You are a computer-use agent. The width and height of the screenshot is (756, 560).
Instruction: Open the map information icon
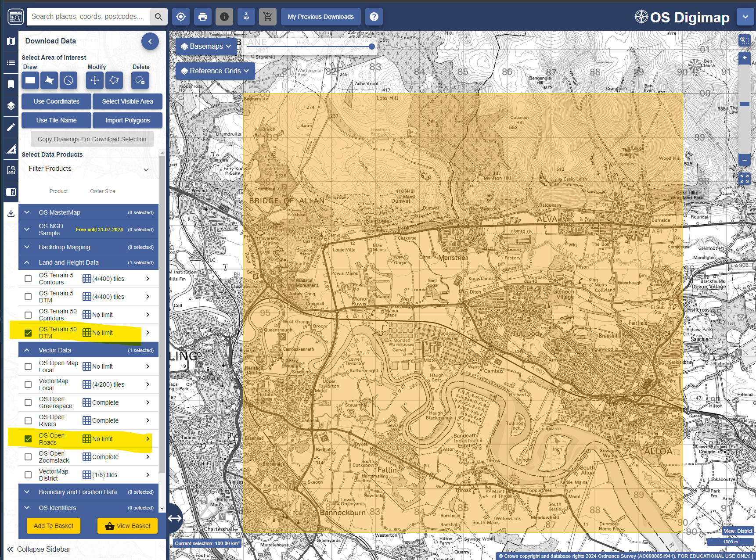coord(224,17)
